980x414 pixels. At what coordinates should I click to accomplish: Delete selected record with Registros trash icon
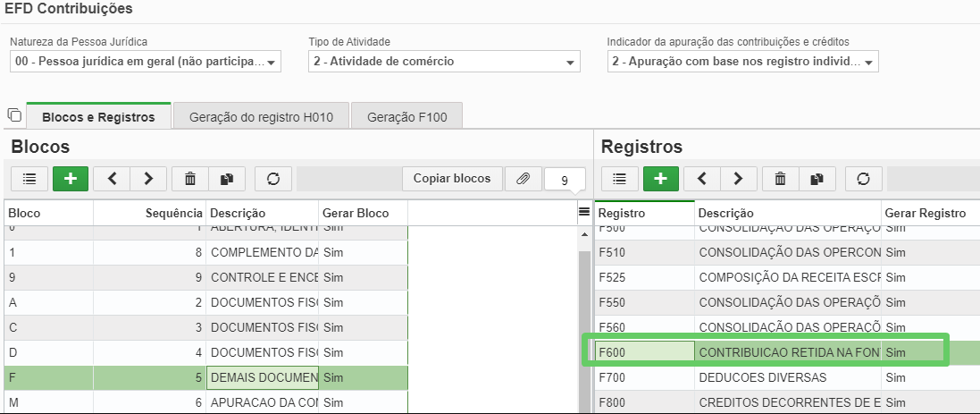[x=780, y=179]
